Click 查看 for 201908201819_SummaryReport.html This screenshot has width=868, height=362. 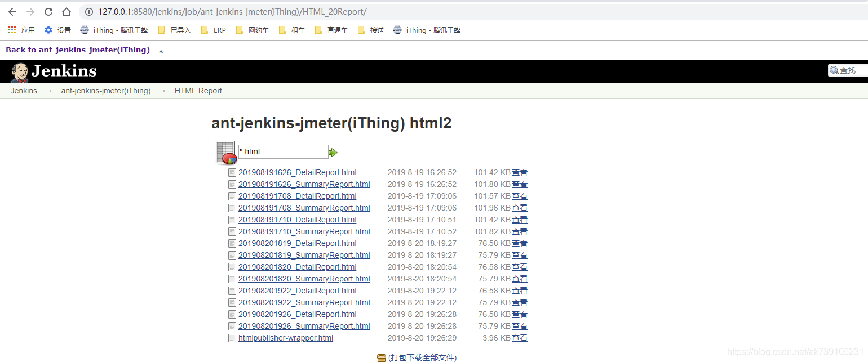coord(520,255)
